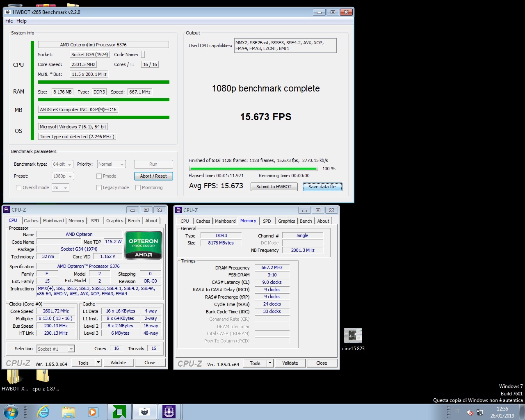Open the Help menu in HWBOT
Viewport: 525px width, 420px height.
[x=21, y=21]
